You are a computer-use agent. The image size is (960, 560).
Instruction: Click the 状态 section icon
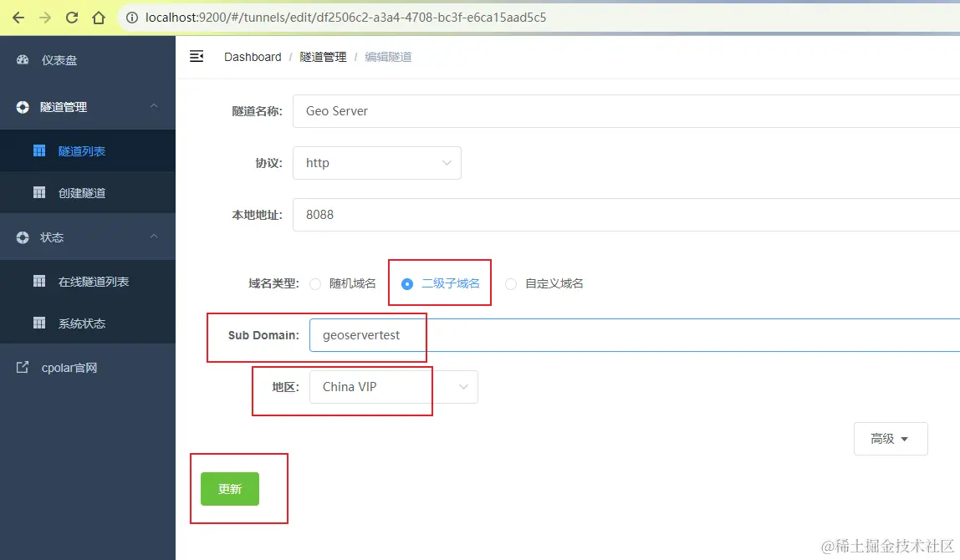[x=23, y=237]
